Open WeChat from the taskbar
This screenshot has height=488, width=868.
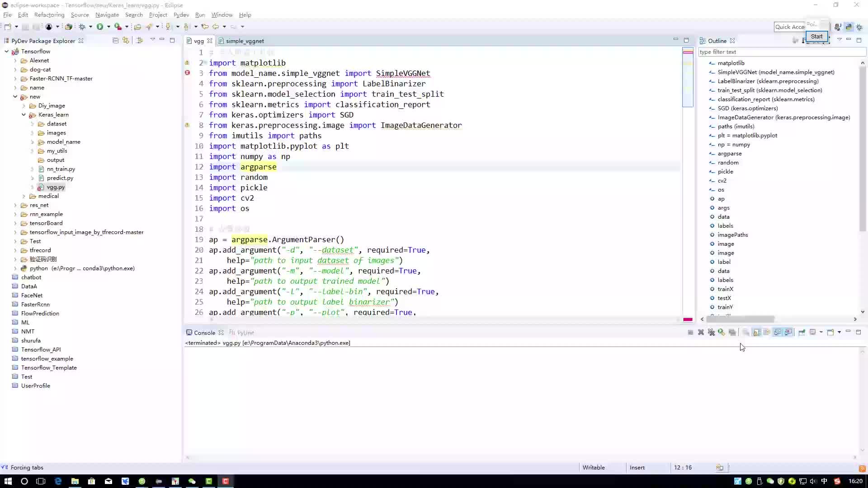pyautogui.click(x=192, y=481)
